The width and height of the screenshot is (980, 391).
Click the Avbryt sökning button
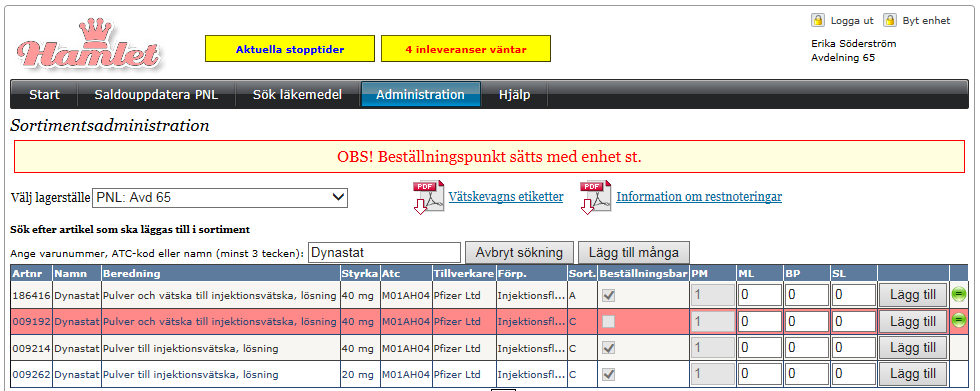point(519,253)
